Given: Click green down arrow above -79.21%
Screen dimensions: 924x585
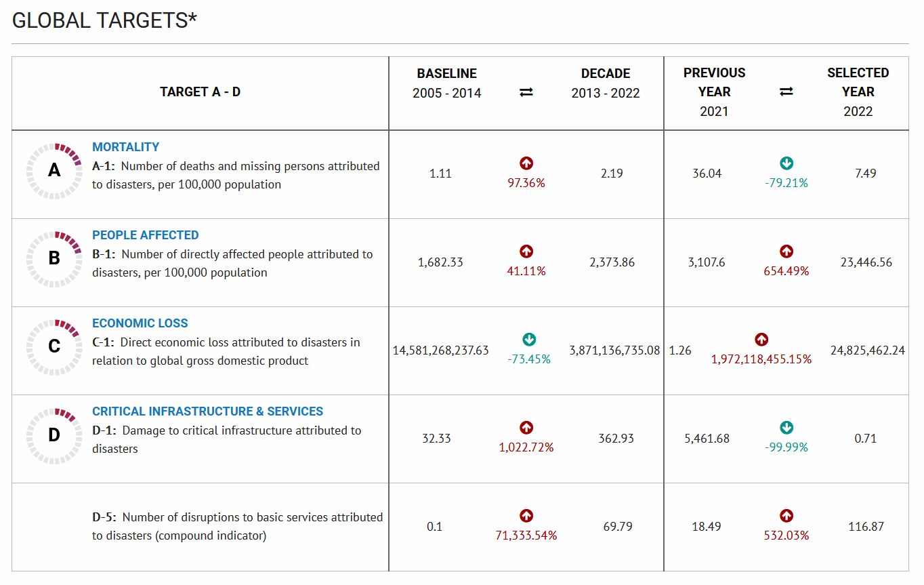Looking at the screenshot, I should click(x=786, y=163).
